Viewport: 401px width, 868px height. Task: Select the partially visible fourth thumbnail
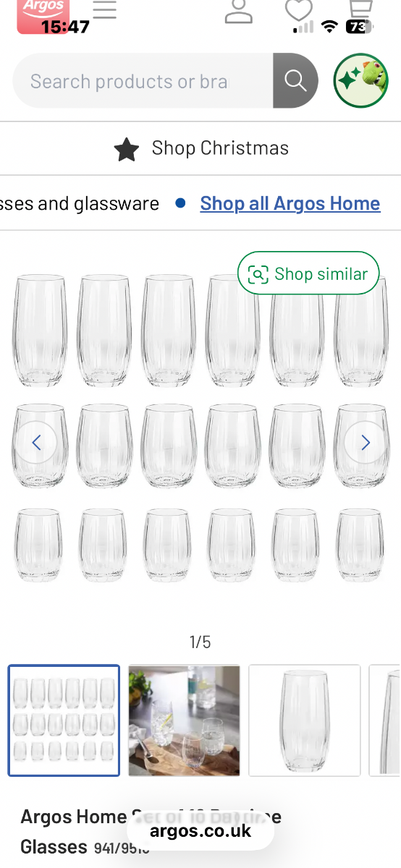385,720
